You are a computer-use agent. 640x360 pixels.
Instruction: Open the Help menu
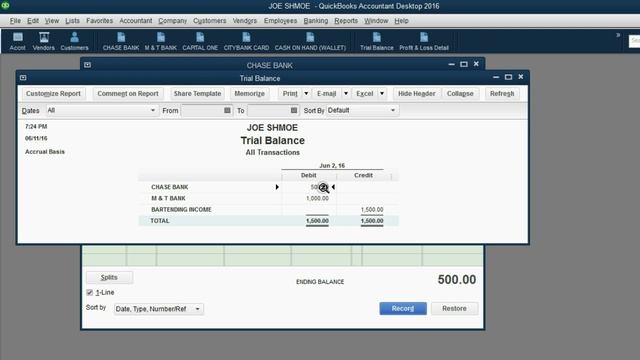[401, 21]
